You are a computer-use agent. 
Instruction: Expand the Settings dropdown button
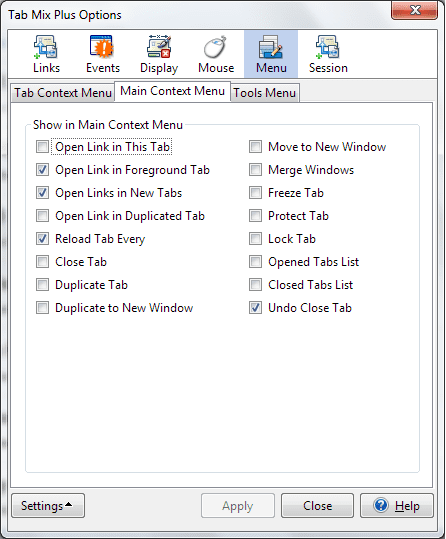click(x=48, y=506)
